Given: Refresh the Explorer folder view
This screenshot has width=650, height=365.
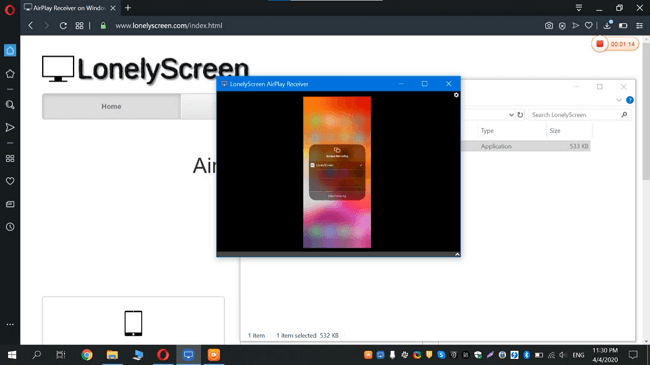Looking at the screenshot, I should 520,115.
